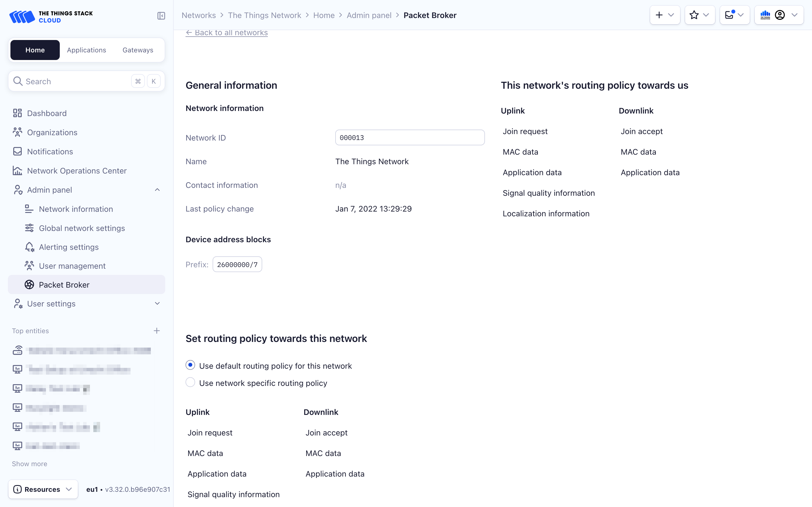Screen dimensions: 812x507
Task: Open the Dashboard from the sidebar
Action: point(47,113)
